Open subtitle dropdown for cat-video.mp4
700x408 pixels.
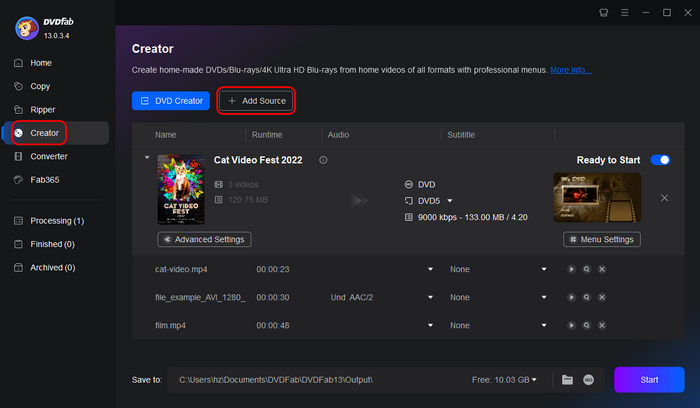tap(544, 269)
